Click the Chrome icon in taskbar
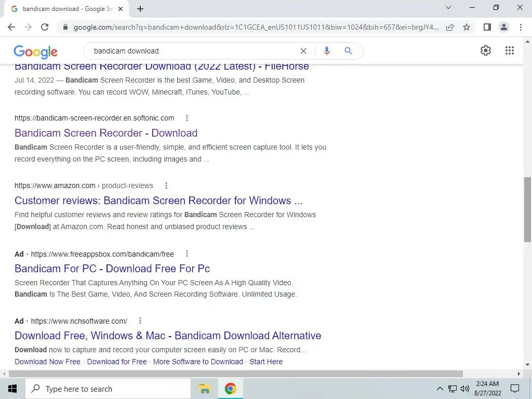The height and width of the screenshot is (399, 532). (x=230, y=389)
